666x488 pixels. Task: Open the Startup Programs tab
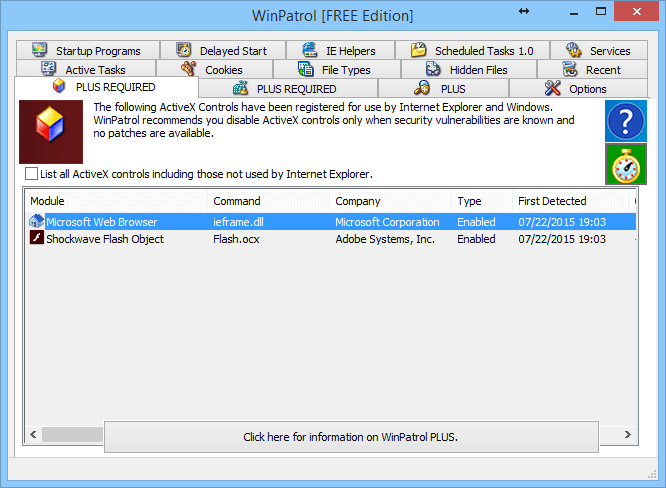tap(88, 51)
